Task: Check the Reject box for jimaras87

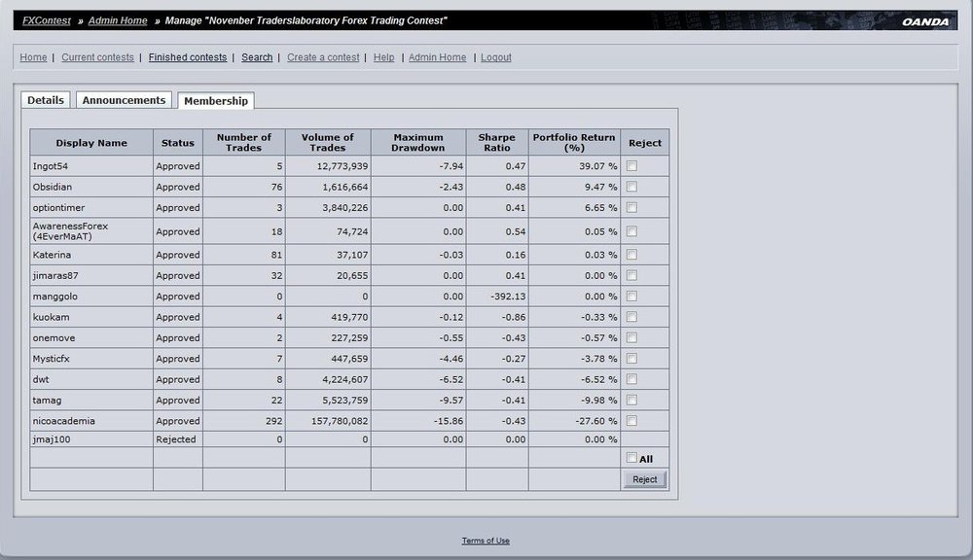Action: (631, 275)
